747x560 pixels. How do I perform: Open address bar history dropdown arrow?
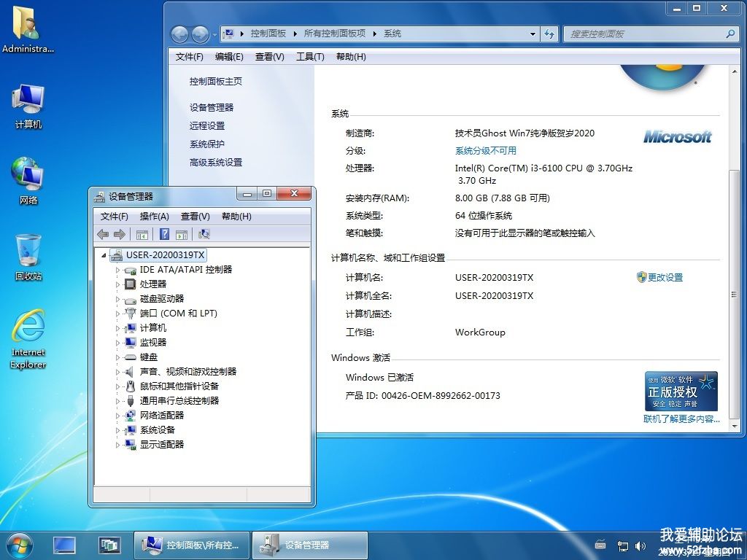(x=533, y=34)
